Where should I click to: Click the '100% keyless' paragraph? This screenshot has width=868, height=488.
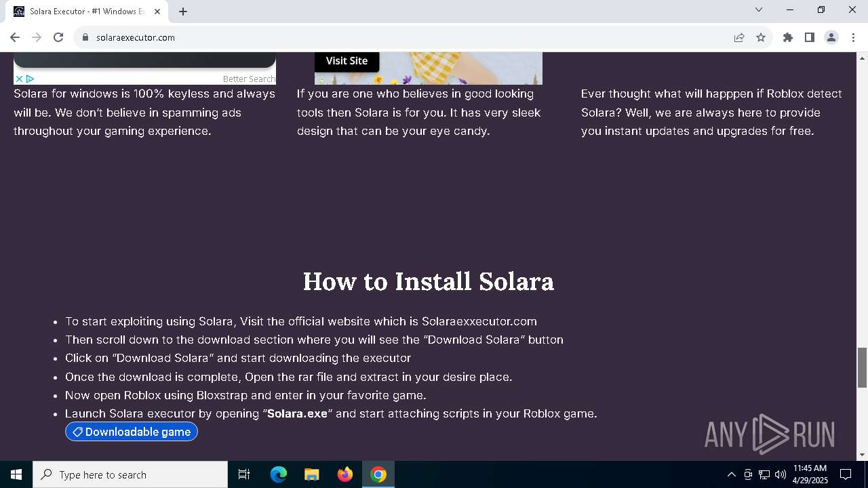tap(144, 113)
